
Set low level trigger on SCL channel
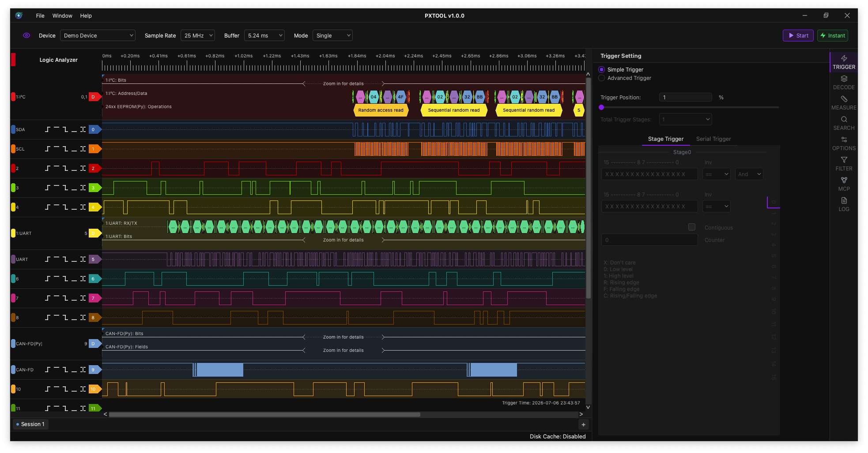click(x=74, y=149)
